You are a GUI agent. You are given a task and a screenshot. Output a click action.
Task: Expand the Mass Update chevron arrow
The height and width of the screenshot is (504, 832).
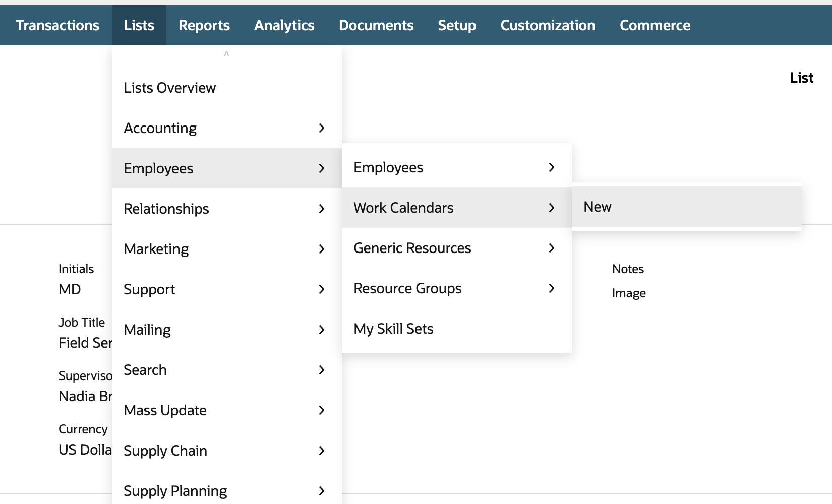[x=322, y=410]
